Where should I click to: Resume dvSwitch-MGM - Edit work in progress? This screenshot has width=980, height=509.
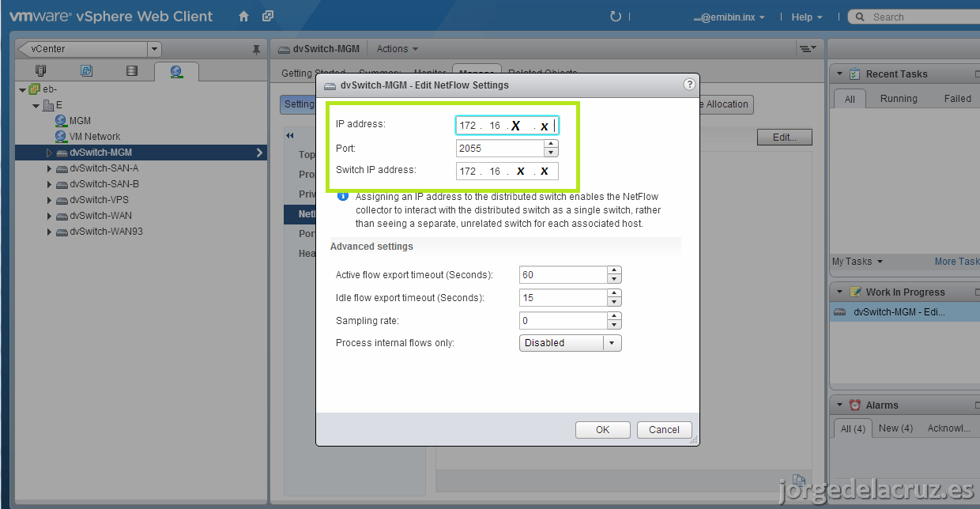tap(903, 312)
